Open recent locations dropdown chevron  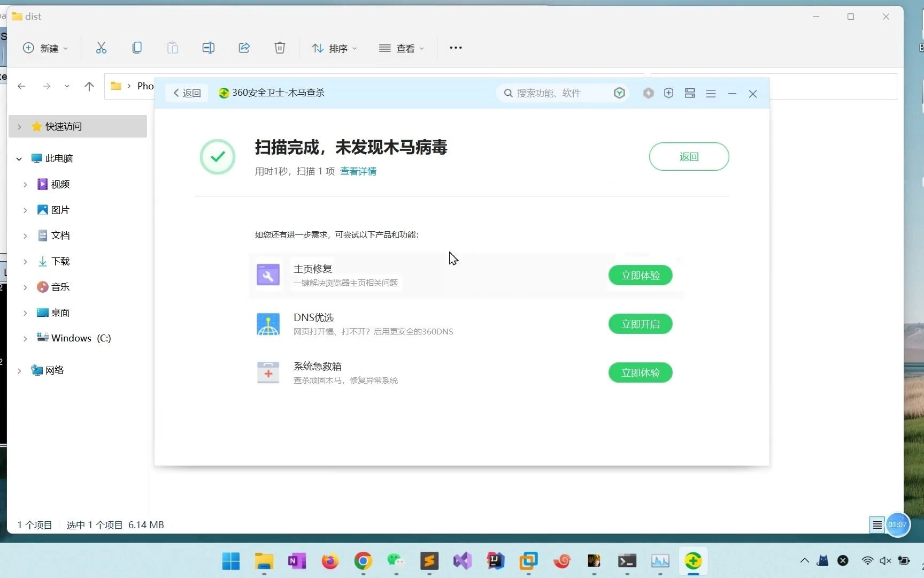(67, 86)
